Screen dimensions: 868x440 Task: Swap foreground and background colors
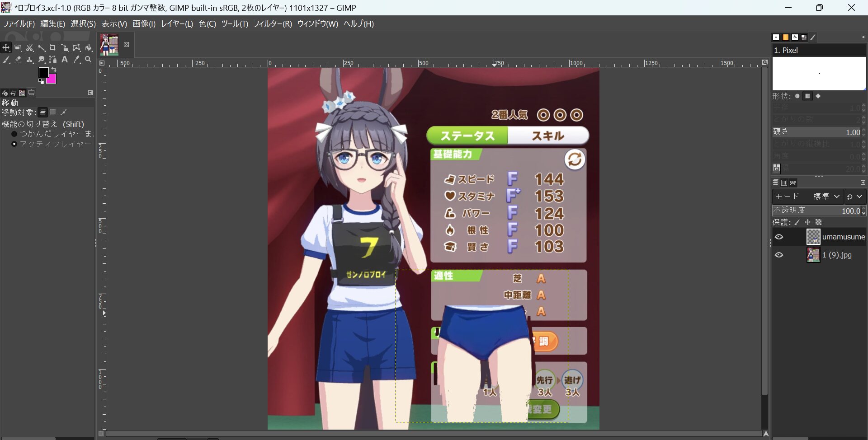(x=54, y=70)
